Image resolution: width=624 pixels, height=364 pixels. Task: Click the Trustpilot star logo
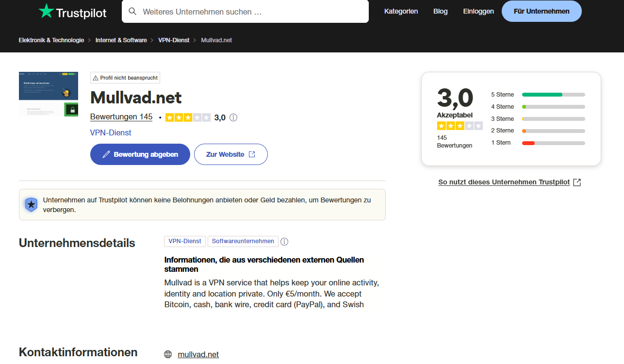46,11
